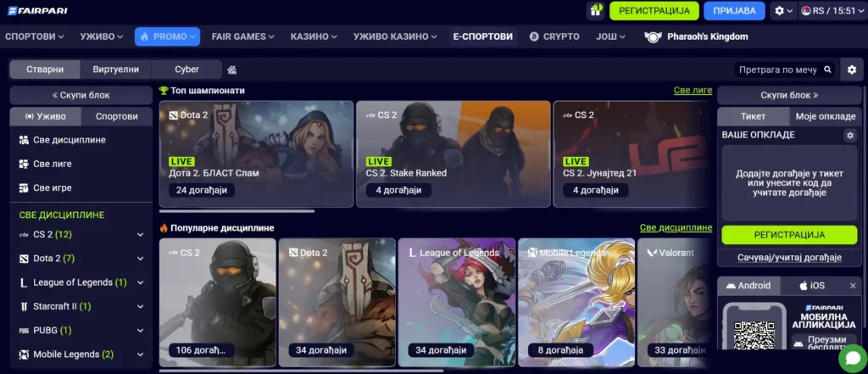Image resolution: width=868 pixels, height=374 pixels.
Task: Collapse the right sidebar block
Action: (789, 95)
